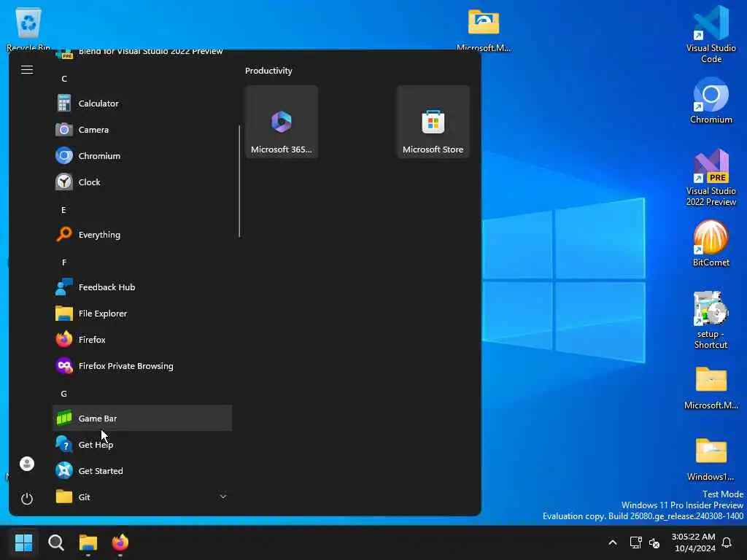This screenshot has width=747, height=560.
Task: Open Chromium from the Start menu list
Action: click(142, 156)
